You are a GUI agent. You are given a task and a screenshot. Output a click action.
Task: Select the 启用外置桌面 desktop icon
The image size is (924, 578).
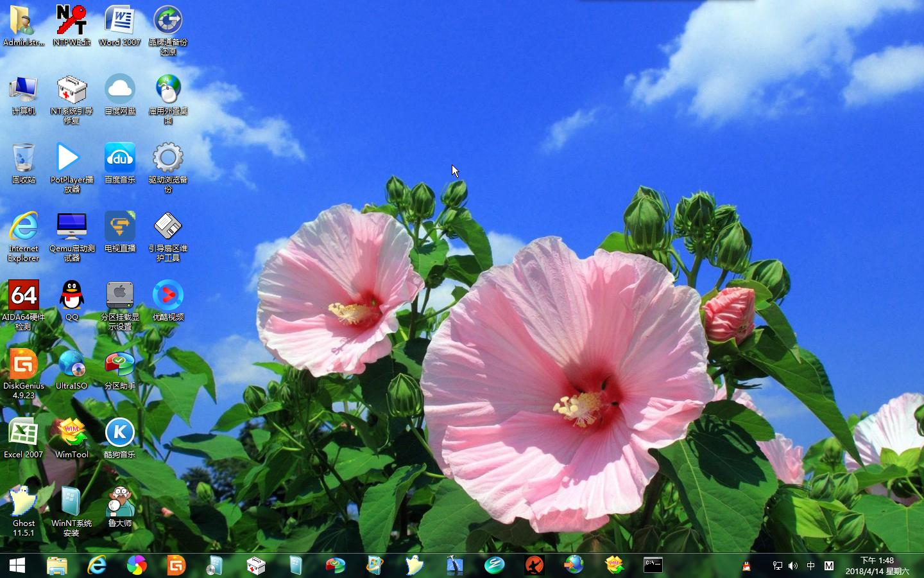tap(168, 99)
